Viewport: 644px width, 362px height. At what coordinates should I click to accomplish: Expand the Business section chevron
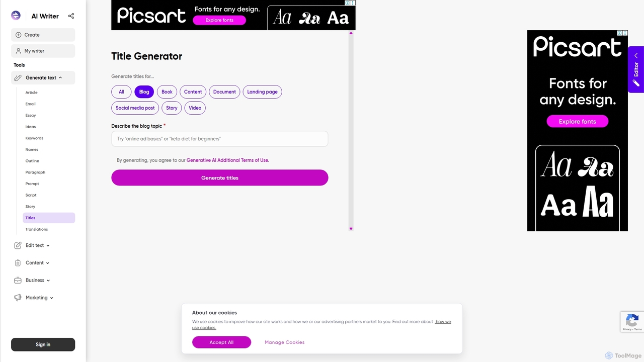48,281
